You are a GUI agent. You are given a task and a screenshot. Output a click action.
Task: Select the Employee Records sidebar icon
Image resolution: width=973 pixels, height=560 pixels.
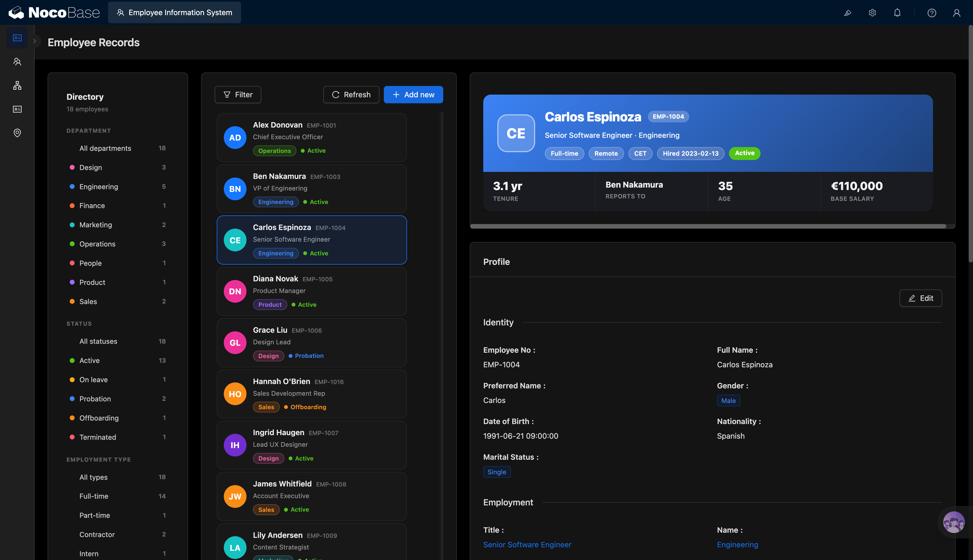[17, 38]
